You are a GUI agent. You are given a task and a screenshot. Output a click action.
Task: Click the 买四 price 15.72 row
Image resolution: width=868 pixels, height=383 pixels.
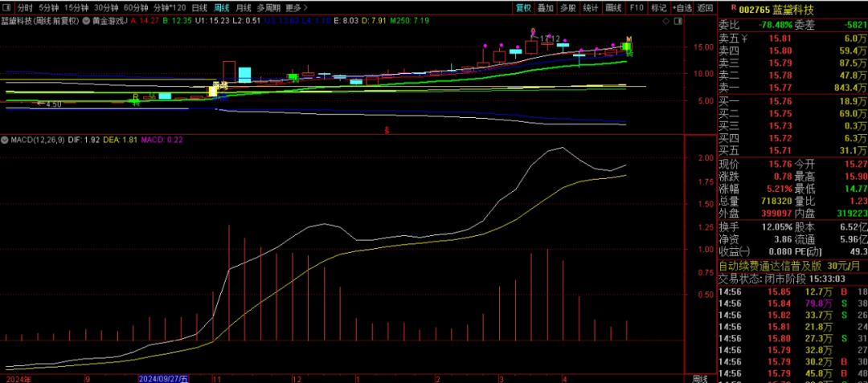click(x=792, y=138)
